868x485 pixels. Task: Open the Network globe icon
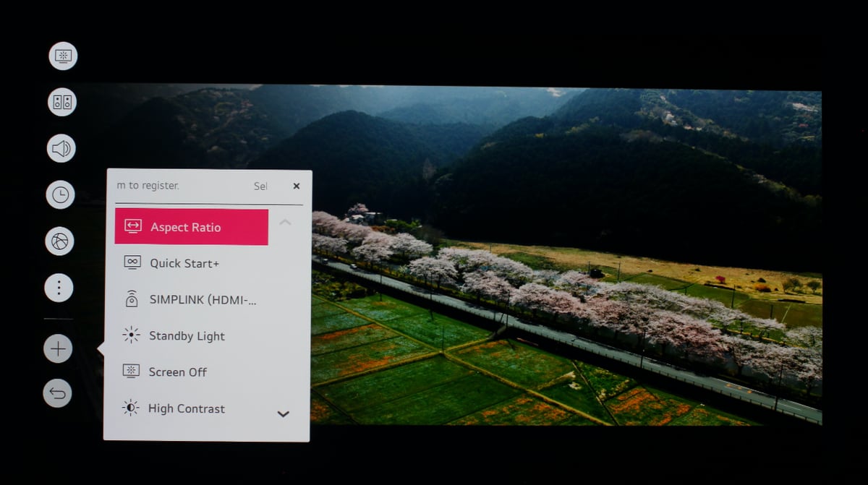point(59,241)
